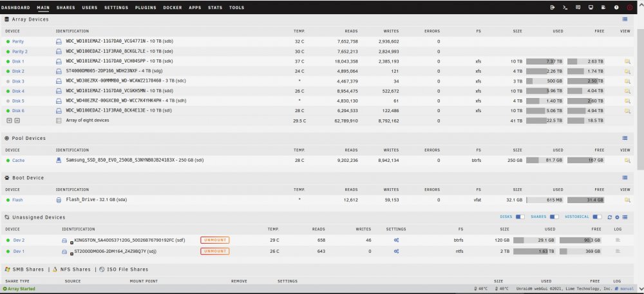Open the DASHBOARD tab
644x294 pixels.
15,7
